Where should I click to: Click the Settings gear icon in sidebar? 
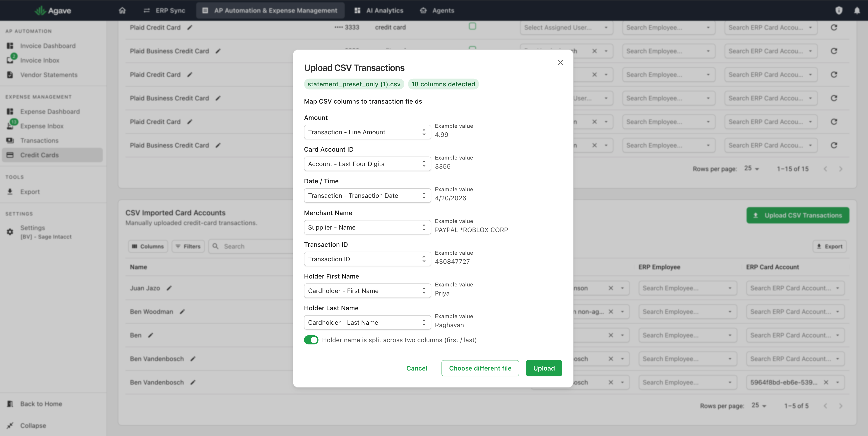(x=10, y=232)
